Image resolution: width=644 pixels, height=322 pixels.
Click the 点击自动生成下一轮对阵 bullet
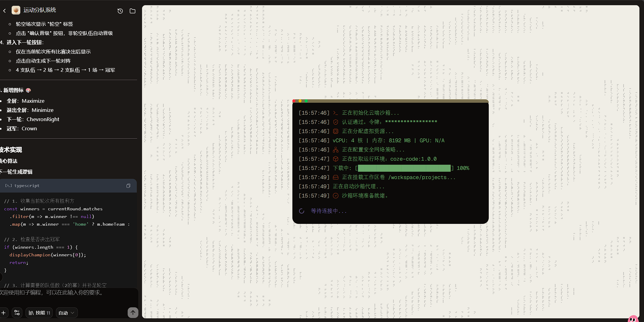point(43,61)
